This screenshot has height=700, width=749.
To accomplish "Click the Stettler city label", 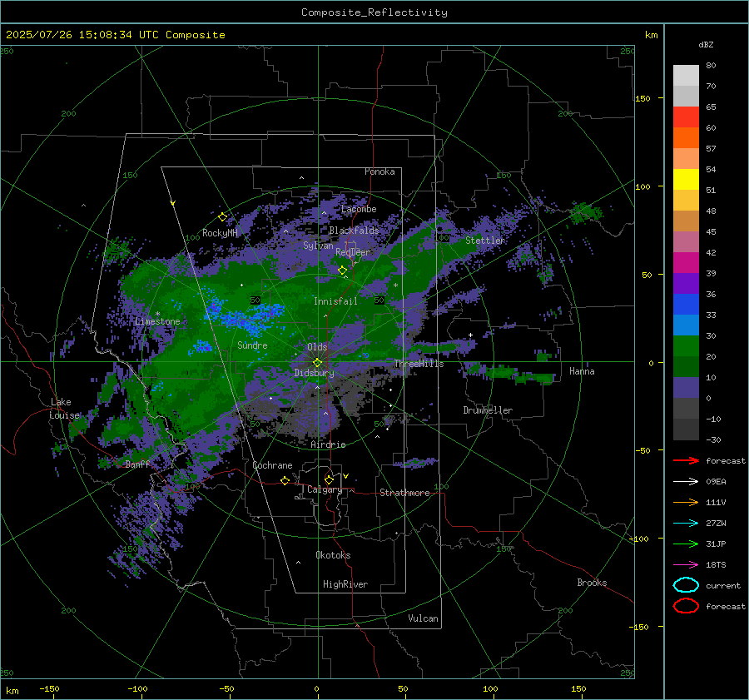I will point(485,241).
